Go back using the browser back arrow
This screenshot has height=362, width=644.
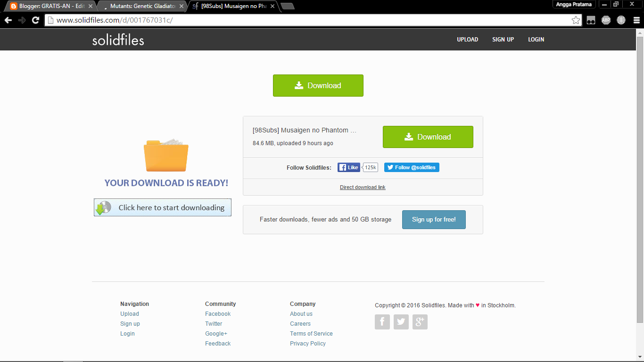click(8, 20)
